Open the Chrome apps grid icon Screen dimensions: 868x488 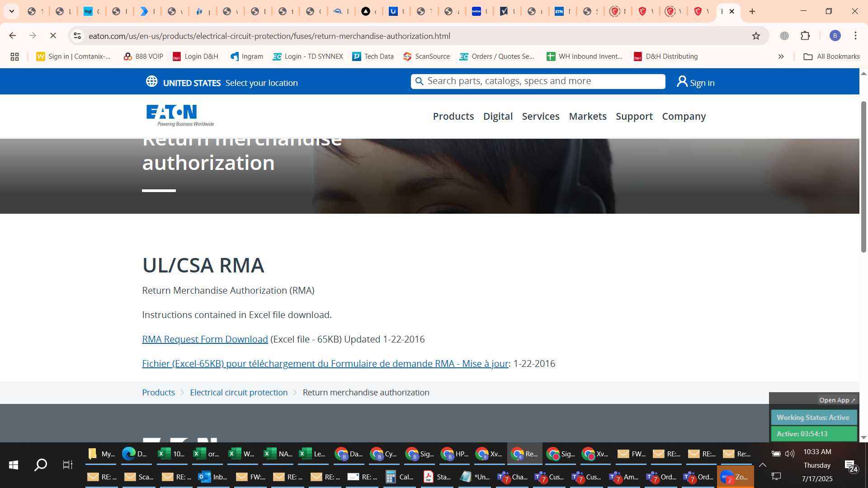tap(14, 56)
